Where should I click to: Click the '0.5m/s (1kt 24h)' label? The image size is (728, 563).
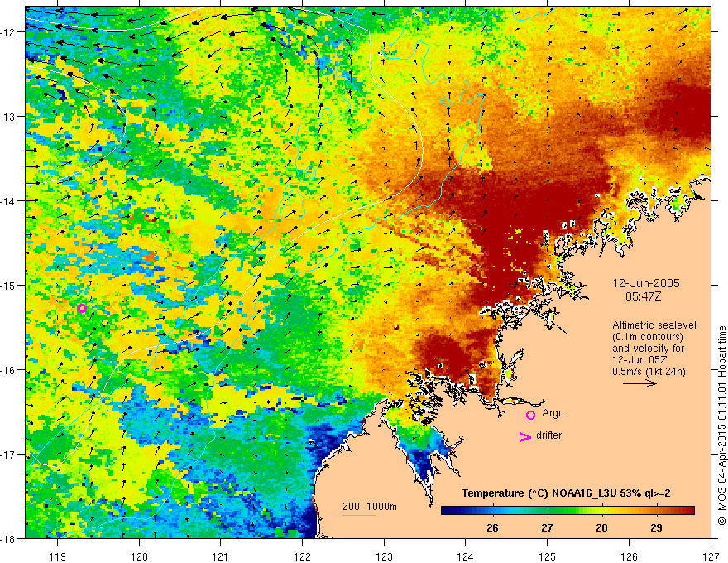coord(649,372)
